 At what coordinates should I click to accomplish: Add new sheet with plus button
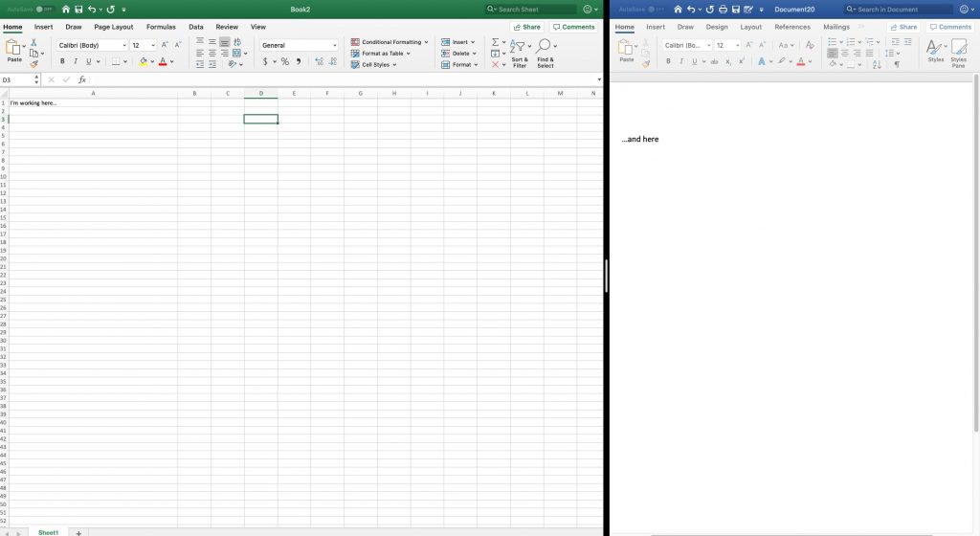pyautogui.click(x=78, y=533)
